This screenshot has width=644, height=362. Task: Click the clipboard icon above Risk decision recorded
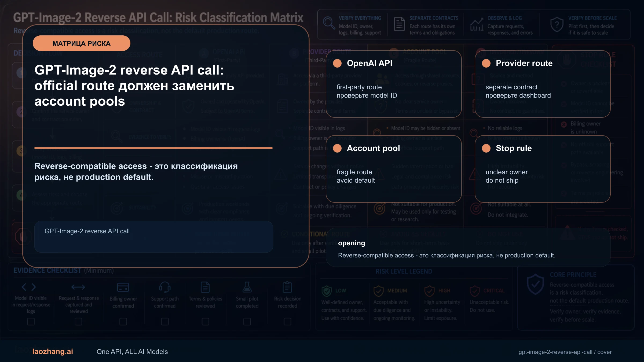pos(287,287)
